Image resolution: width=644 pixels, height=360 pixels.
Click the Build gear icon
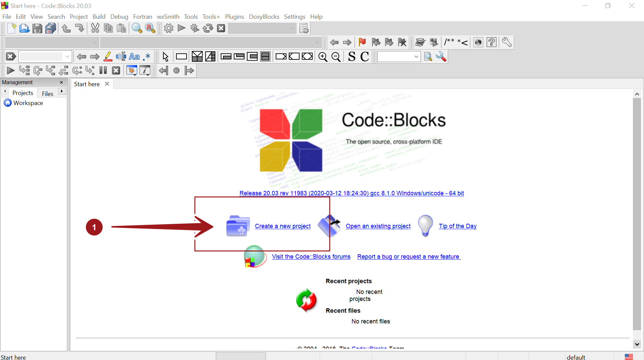click(169, 29)
